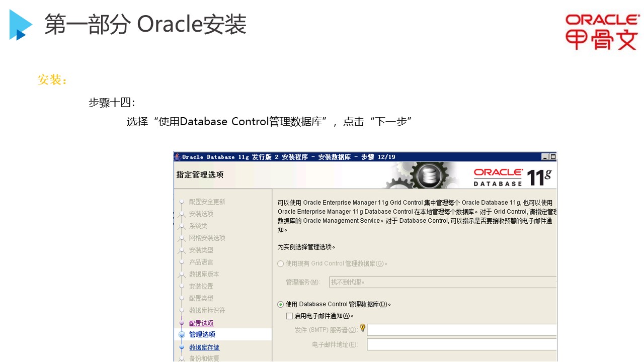Image resolution: width=644 pixels, height=362 pixels.
Task: Click the 配置类型 step
Action: point(201,298)
